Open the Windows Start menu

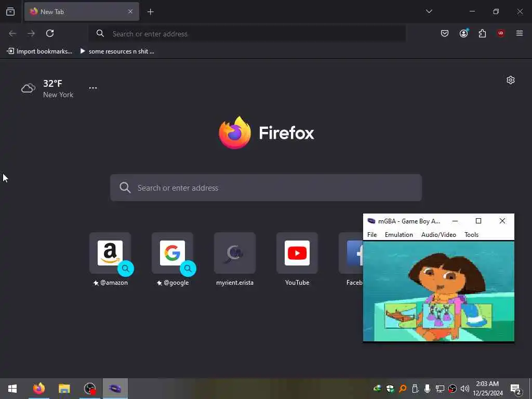coord(12,389)
